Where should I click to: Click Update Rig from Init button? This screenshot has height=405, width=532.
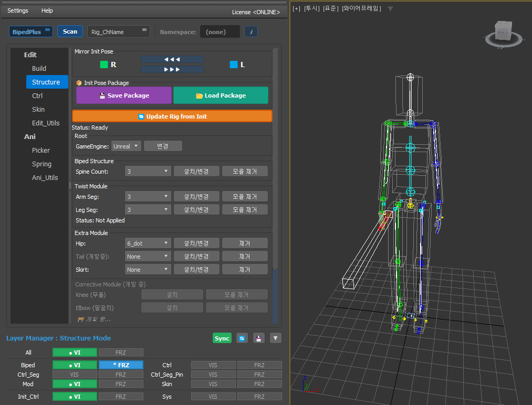172,116
